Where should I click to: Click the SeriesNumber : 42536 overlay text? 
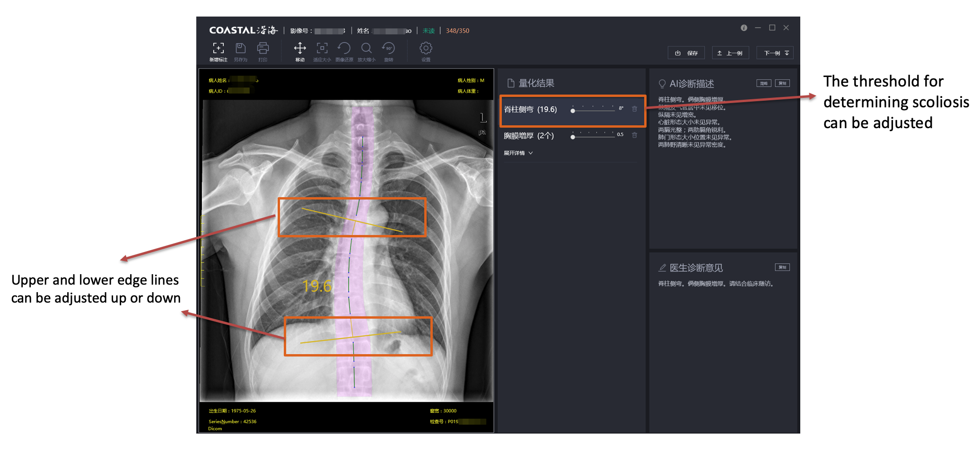[x=232, y=422]
